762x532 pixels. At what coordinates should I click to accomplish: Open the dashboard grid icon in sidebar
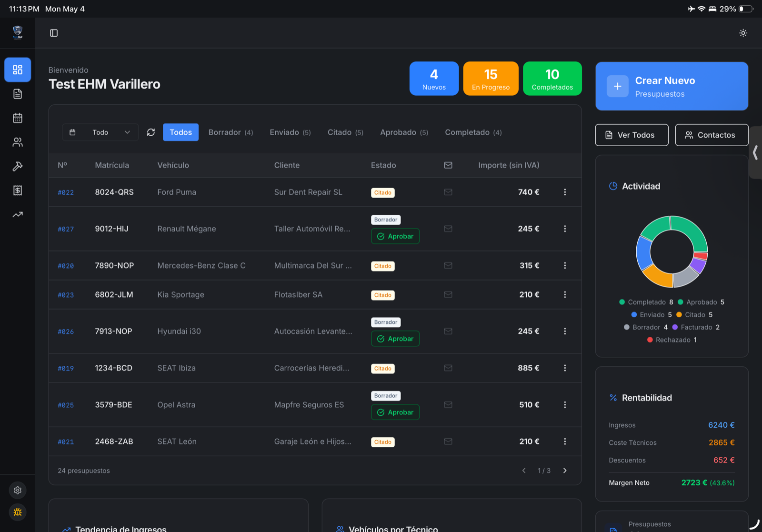click(18, 70)
